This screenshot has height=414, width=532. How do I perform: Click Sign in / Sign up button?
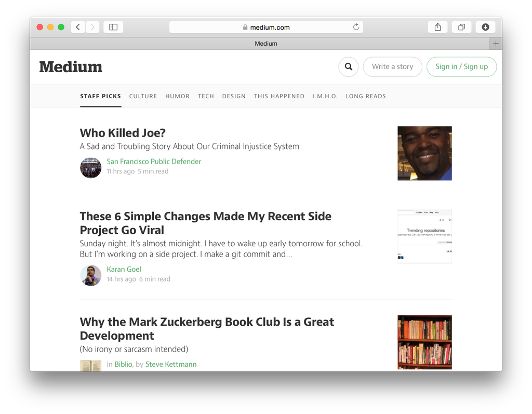point(461,67)
